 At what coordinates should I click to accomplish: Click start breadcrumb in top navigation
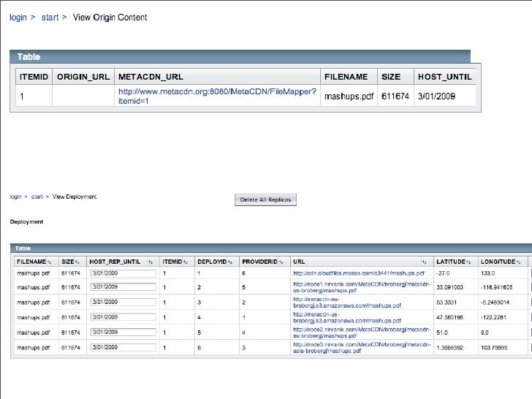point(50,18)
